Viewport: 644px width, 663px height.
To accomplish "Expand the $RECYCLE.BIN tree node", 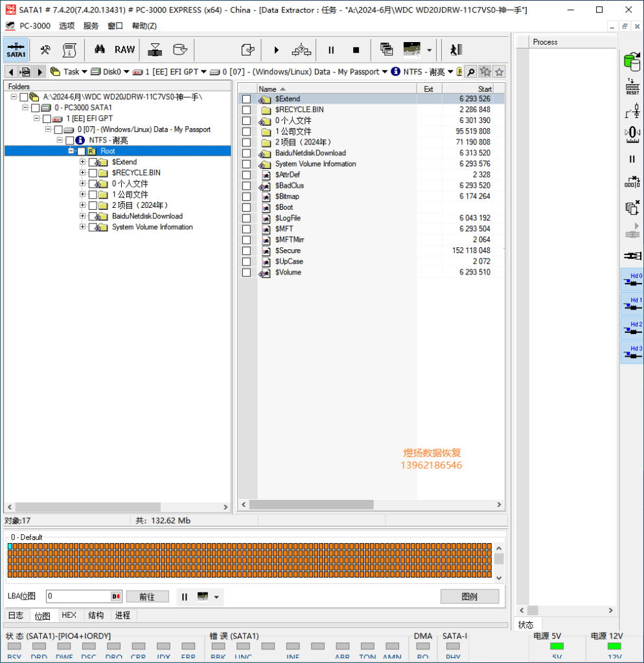I will click(82, 172).
